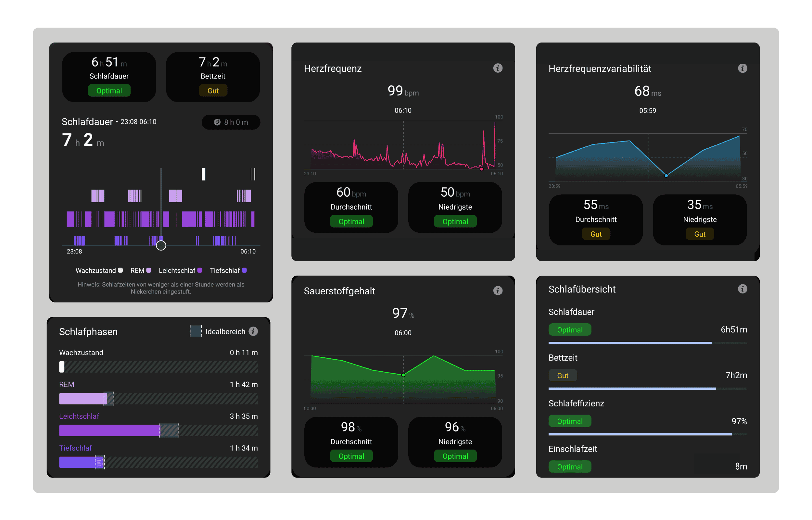
Task: Click the sleep goal target icon
Action: (x=217, y=122)
